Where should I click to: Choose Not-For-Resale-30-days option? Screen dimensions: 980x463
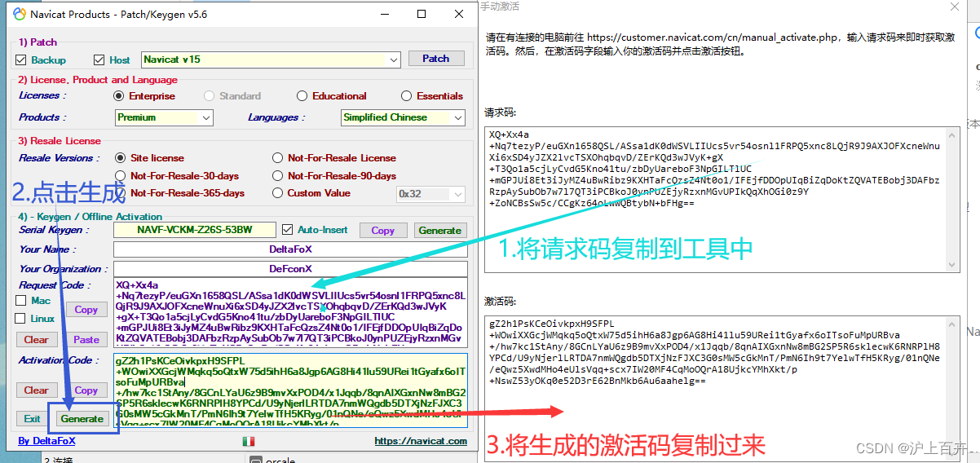(x=121, y=175)
